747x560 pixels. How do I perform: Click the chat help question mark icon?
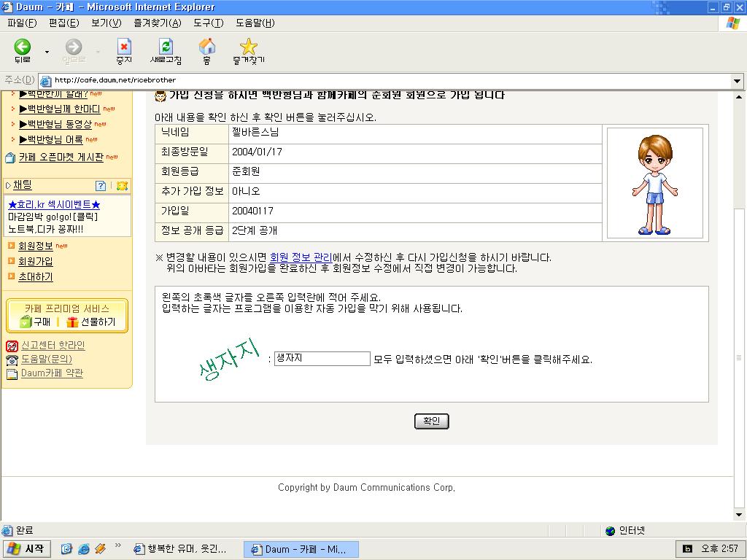pyautogui.click(x=101, y=186)
